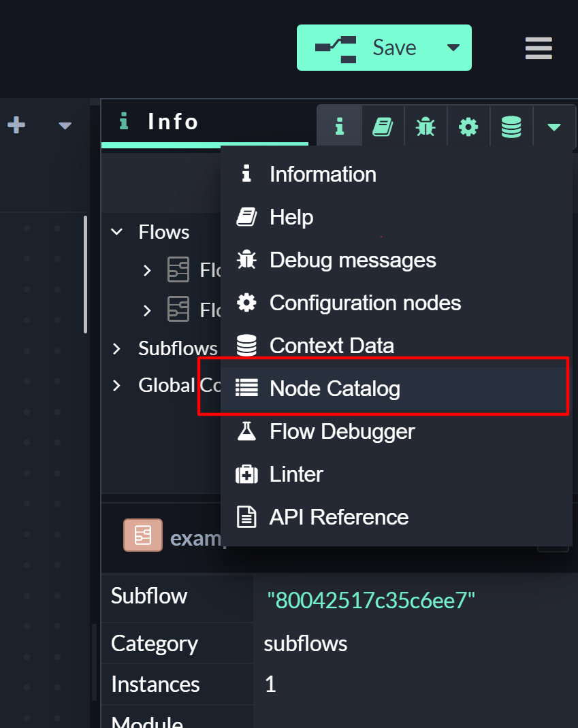
Task: Open Context Data via database icon
Action: (x=511, y=126)
